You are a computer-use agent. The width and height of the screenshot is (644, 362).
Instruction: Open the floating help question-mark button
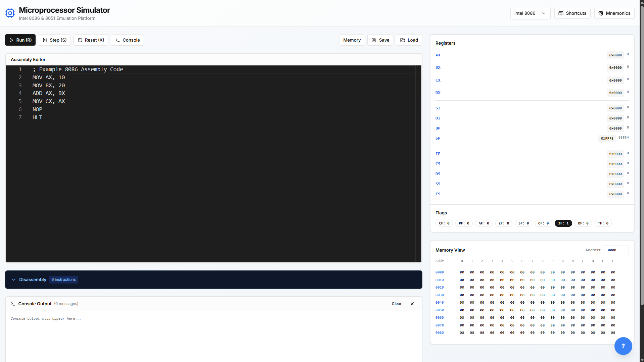click(x=623, y=346)
